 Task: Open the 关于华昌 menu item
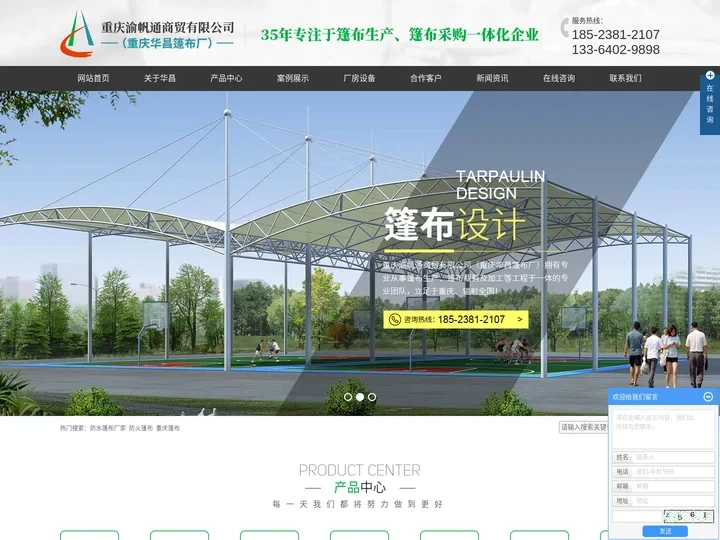coord(160,78)
